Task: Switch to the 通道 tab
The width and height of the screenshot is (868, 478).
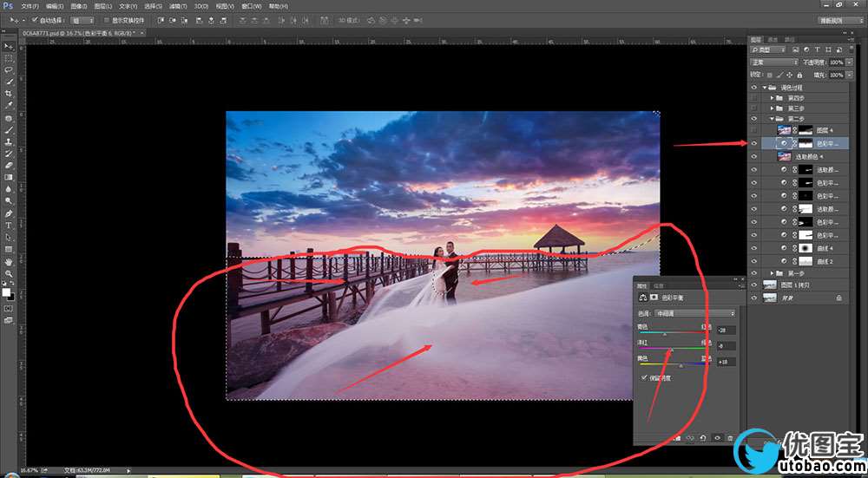Action: click(x=773, y=39)
